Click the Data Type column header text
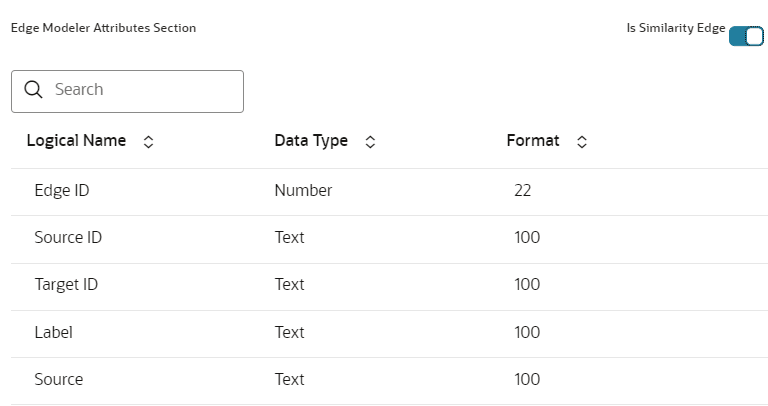Image resolution: width=768 pixels, height=406 pixels. 311,141
